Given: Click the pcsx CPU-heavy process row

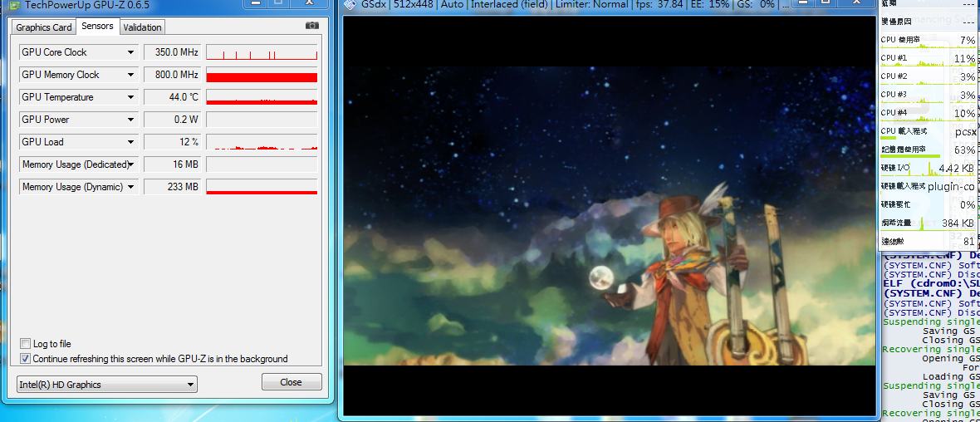Looking at the screenshot, I should 929,132.
